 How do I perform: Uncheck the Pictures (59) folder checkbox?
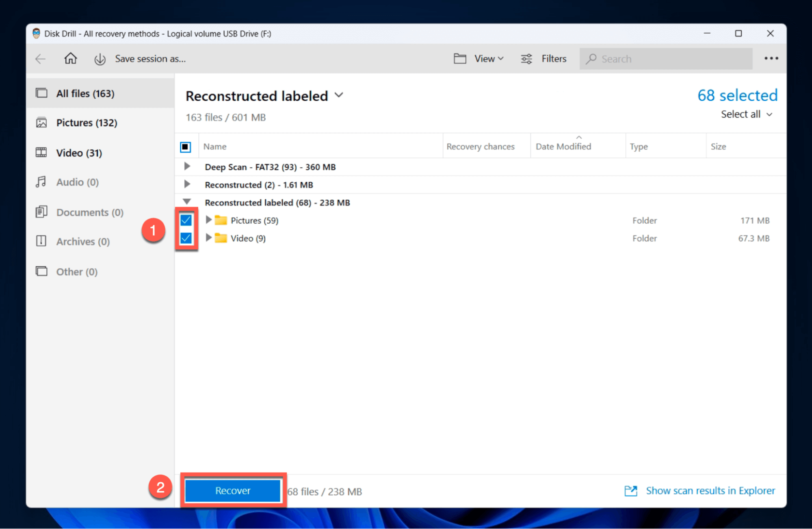click(186, 220)
